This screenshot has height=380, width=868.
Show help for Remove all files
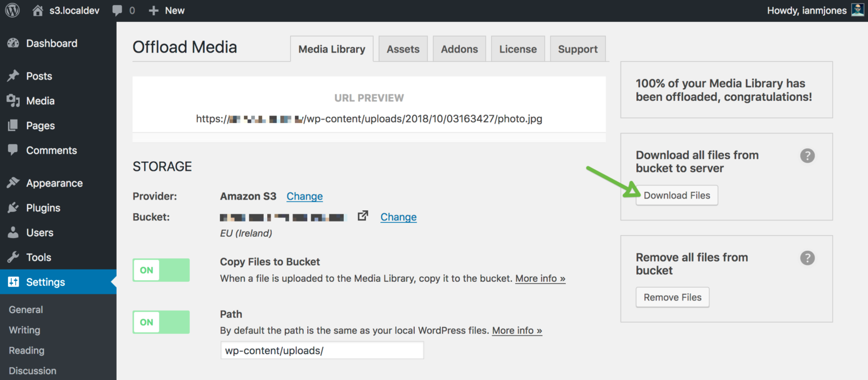807,258
